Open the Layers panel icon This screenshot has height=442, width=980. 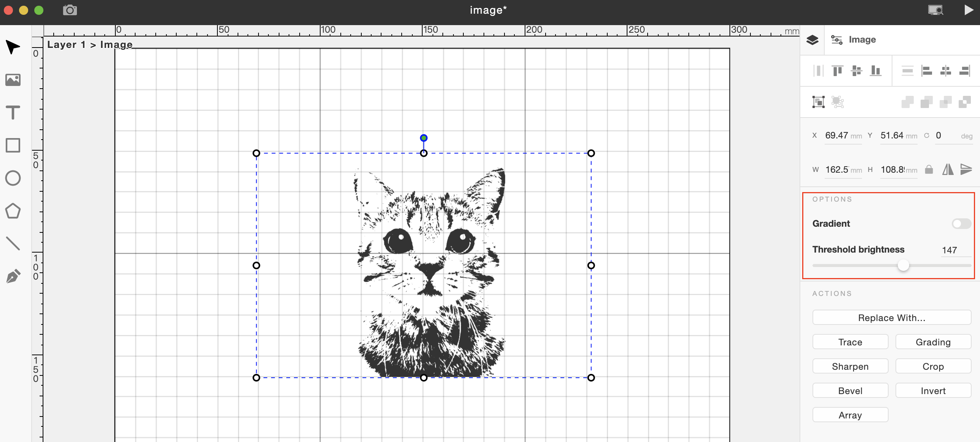pos(813,40)
